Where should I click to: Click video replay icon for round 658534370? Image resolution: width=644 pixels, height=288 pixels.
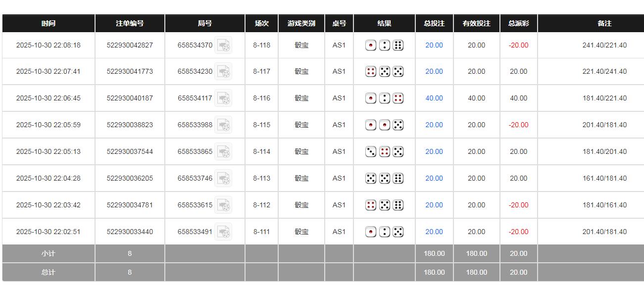click(x=223, y=46)
